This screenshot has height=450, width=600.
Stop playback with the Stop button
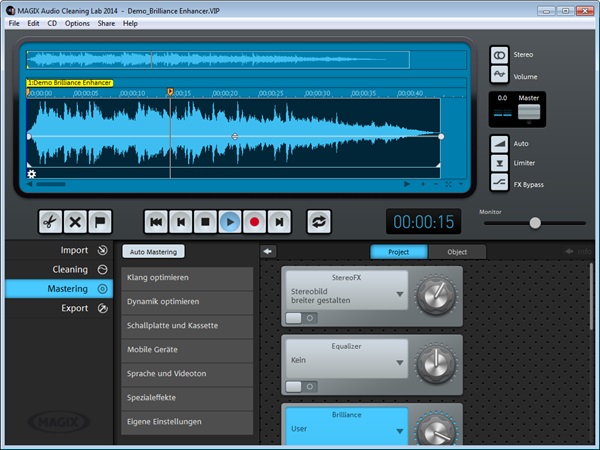(x=205, y=221)
